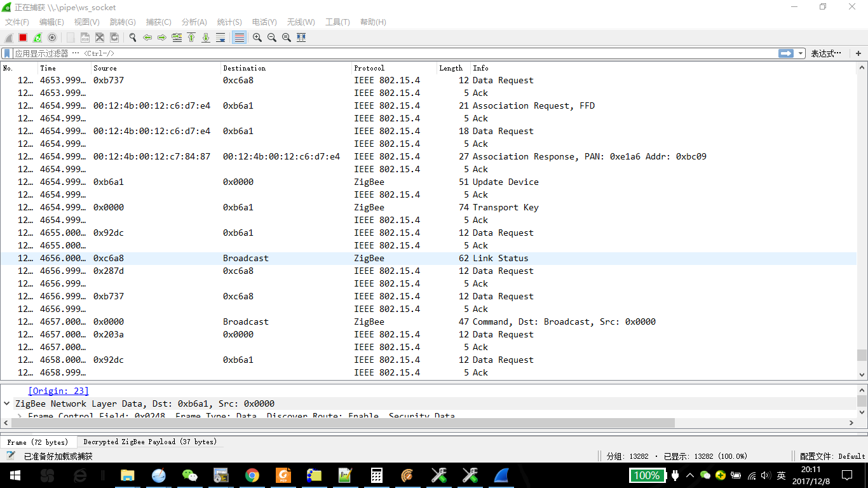Click the packet details horizontal scrollbar

pyautogui.click(x=343, y=423)
